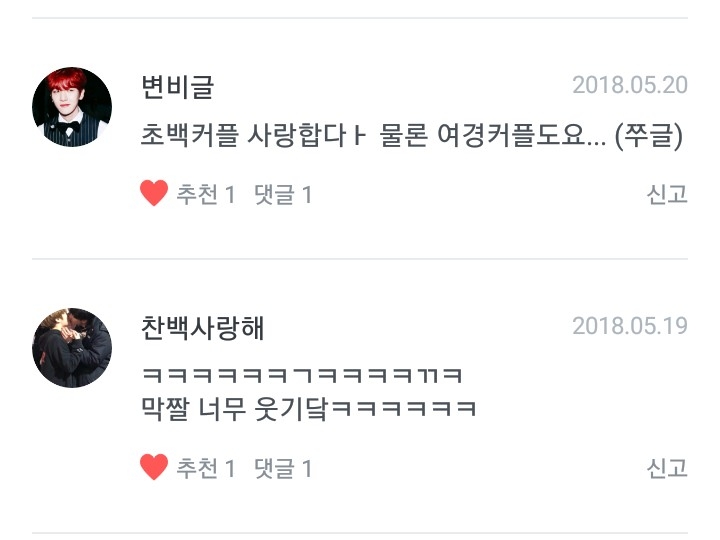View the profile of username 변비글
Viewport: 720px width, 540px height.
(x=177, y=86)
